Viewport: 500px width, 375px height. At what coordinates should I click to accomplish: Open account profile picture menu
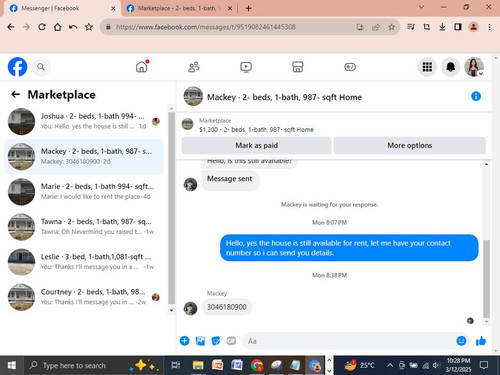(474, 67)
